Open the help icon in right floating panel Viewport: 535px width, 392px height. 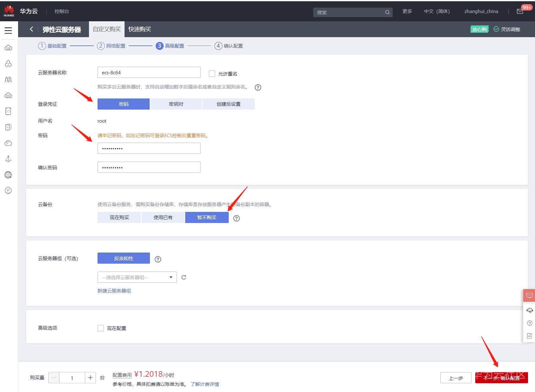click(x=530, y=323)
